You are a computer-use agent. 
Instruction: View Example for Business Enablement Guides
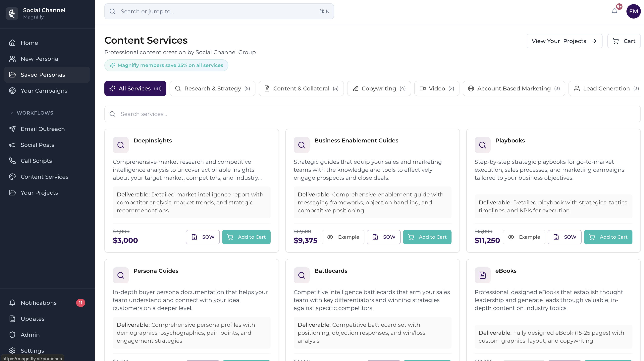[x=343, y=237]
